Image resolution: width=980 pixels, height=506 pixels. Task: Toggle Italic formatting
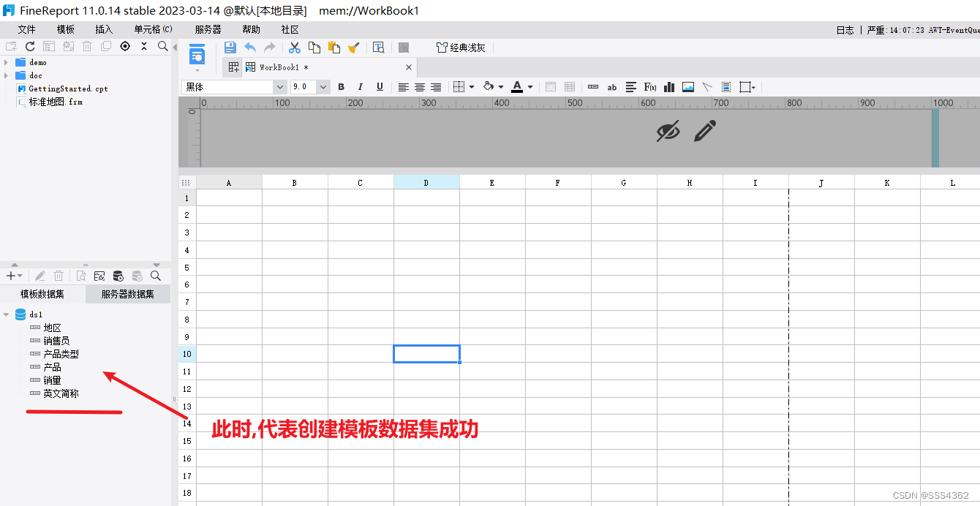point(360,87)
